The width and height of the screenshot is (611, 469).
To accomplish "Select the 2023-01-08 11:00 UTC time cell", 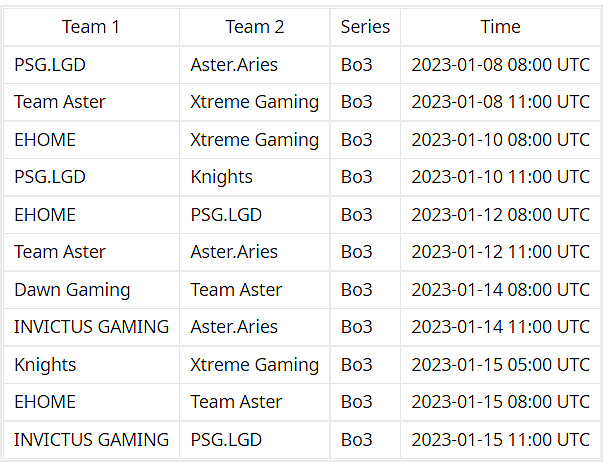I will (500, 102).
